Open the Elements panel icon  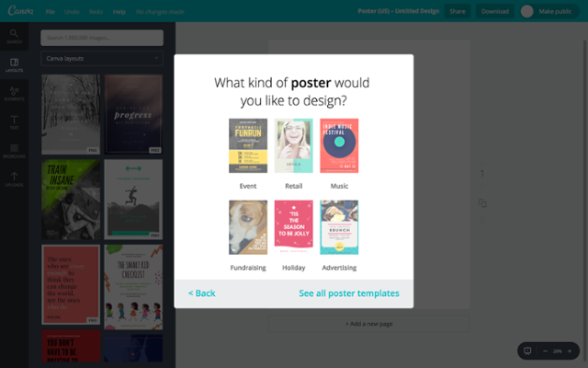14,94
